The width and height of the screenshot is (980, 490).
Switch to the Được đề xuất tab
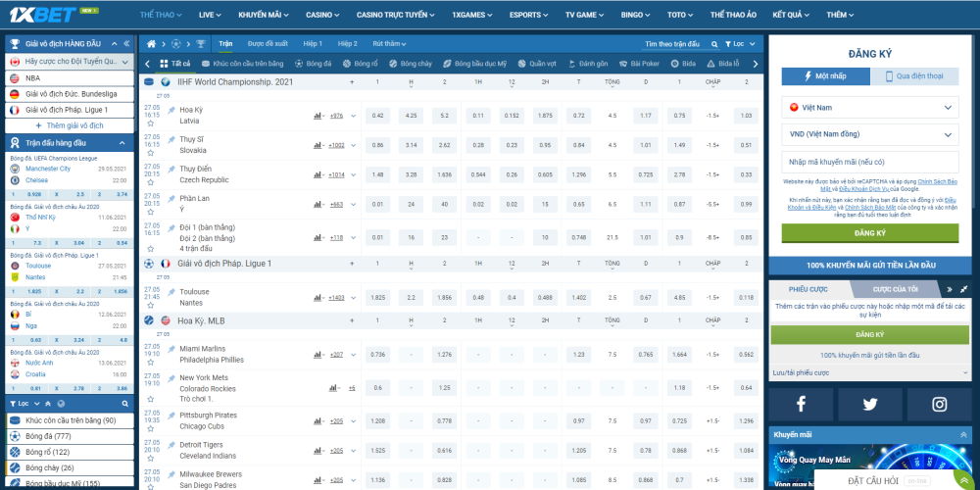pos(268,44)
